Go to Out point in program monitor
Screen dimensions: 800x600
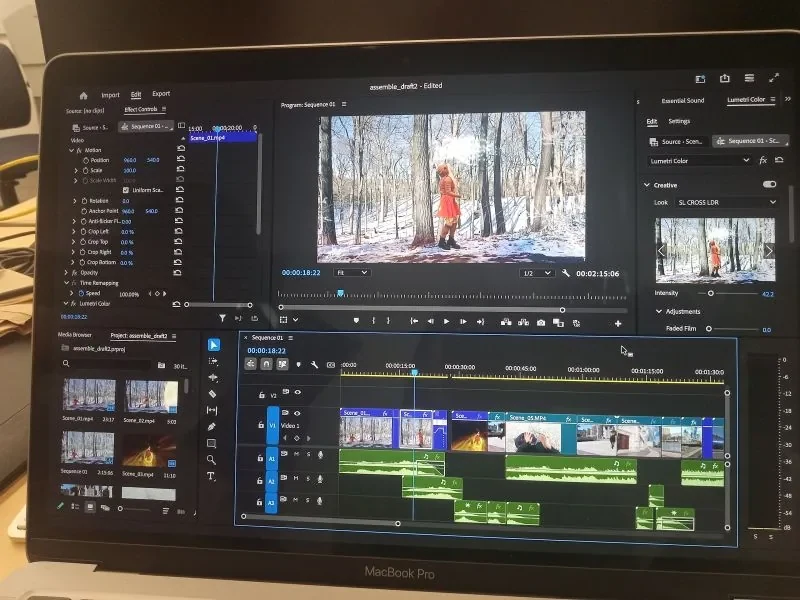pos(480,321)
